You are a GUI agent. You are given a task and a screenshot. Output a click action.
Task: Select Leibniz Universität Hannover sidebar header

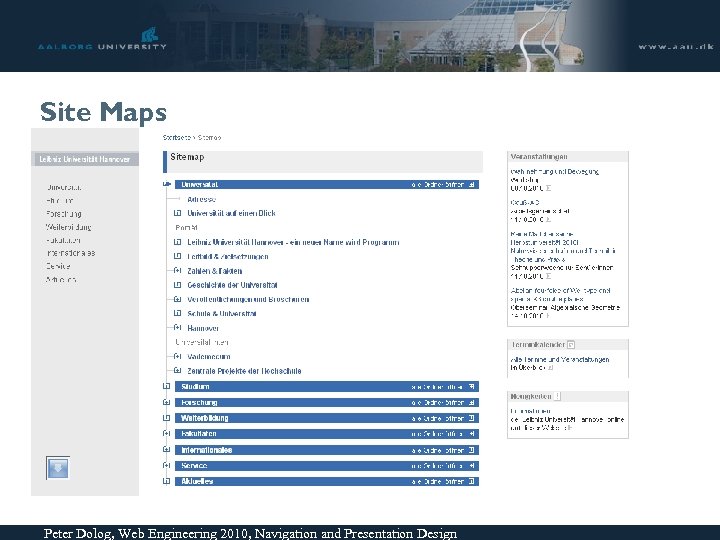85,159
